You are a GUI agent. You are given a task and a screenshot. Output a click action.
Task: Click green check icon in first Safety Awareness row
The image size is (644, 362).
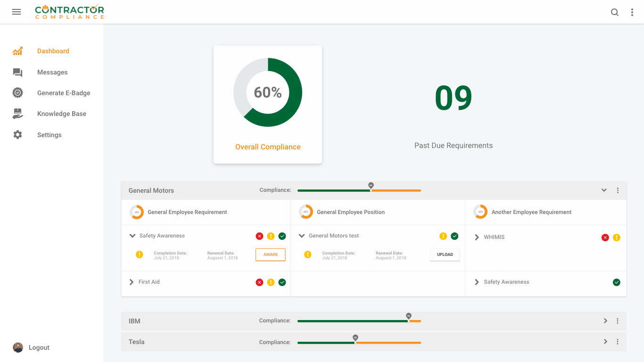[282, 236]
